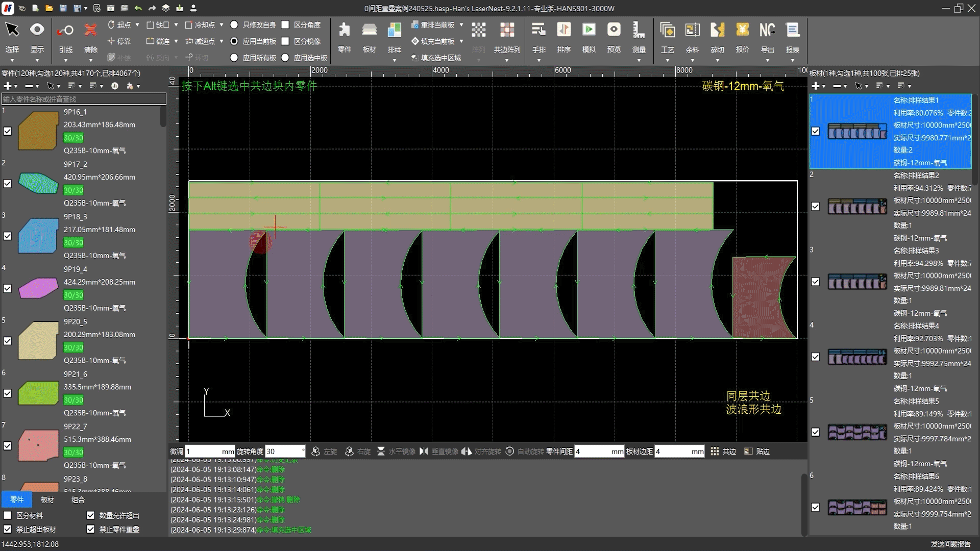
Task: Click the pink 9P19_4 part swatch
Action: [38, 288]
